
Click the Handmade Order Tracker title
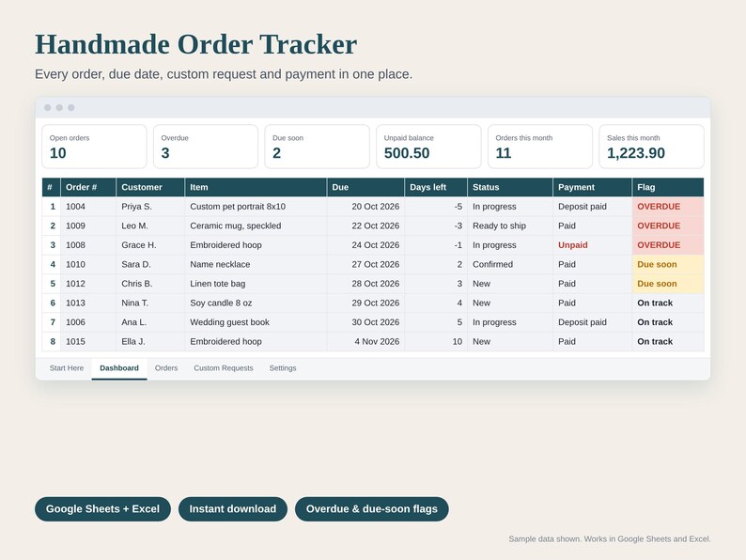(x=196, y=45)
